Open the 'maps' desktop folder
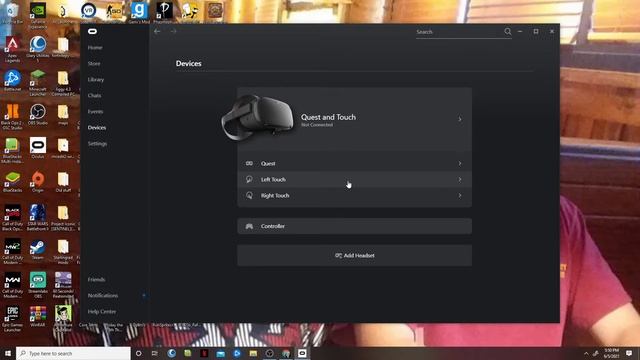The image size is (640, 360). pyautogui.click(x=63, y=114)
